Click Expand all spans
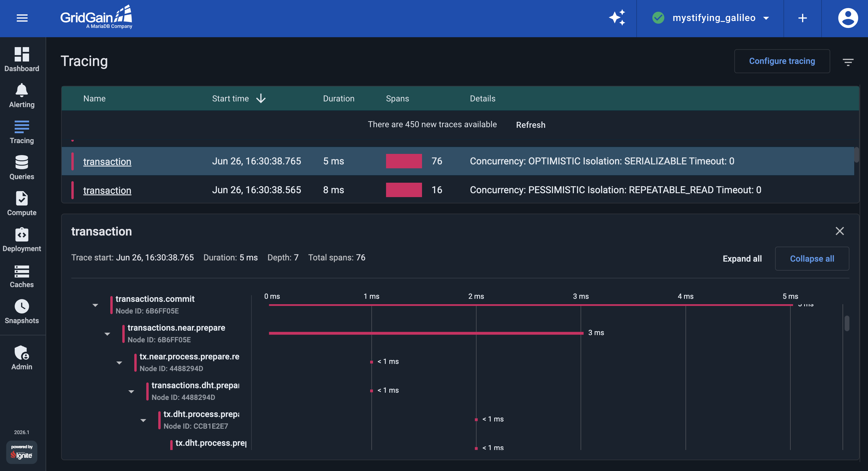868x471 pixels. (742, 258)
